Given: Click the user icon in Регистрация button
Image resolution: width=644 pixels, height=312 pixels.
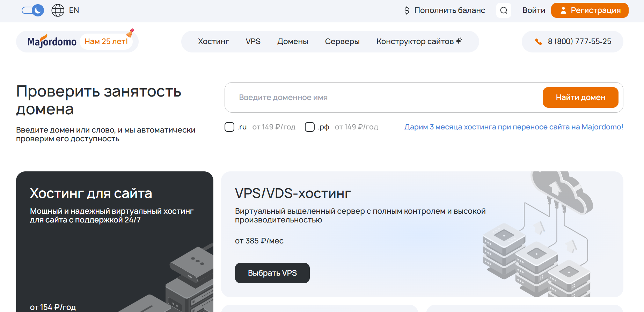Looking at the screenshot, I should click(563, 10).
